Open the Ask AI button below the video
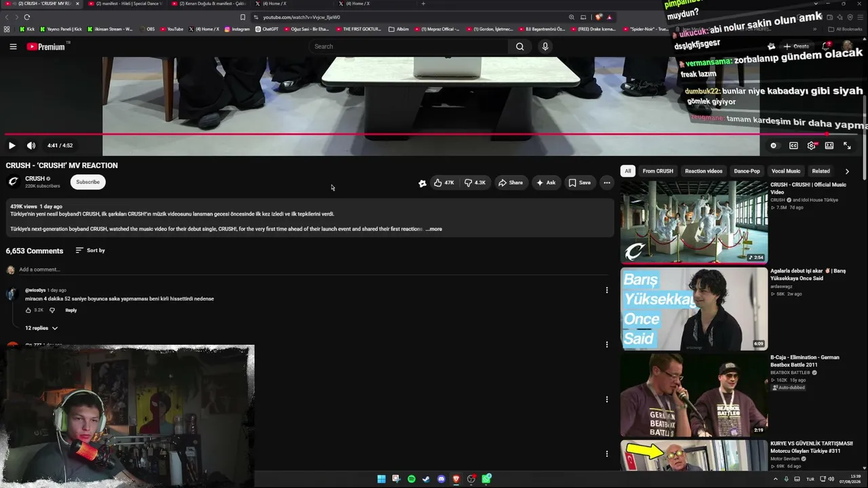 (x=546, y=182)
